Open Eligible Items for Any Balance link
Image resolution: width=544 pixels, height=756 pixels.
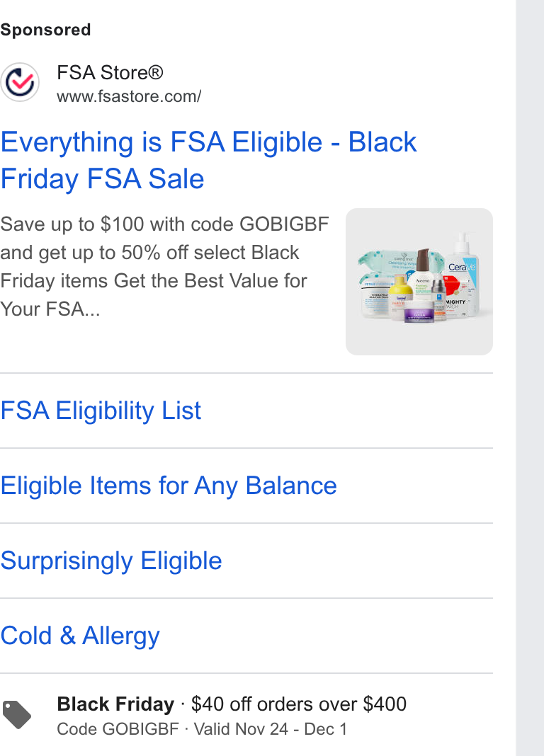(169, 486)
